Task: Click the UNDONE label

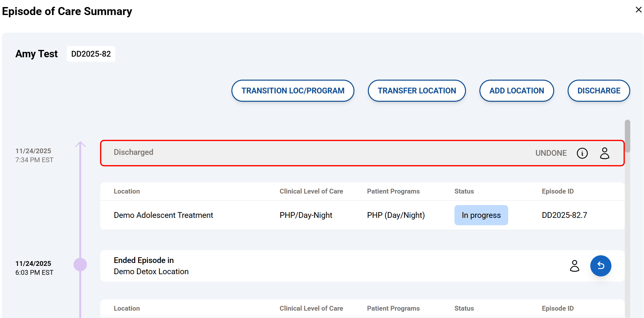Action: tap(551, 153)
